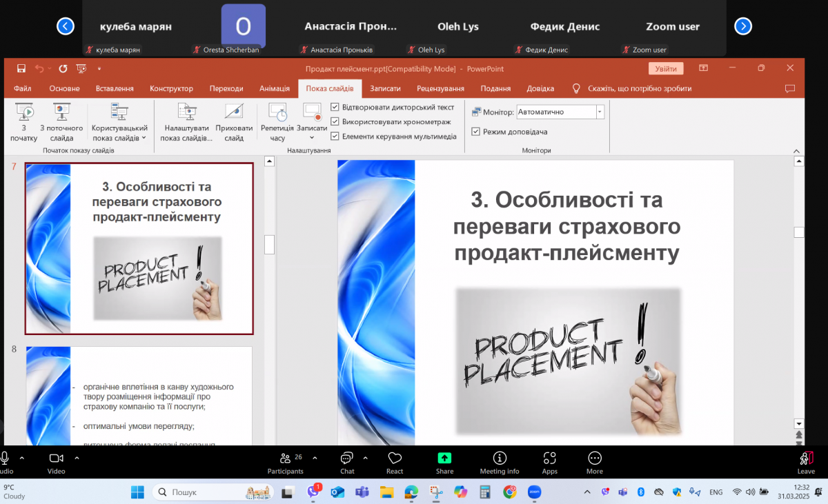Toggle Відтворювати дикторський текст checkbox
This screenshot has height=504, width=828.
point(335,108)
